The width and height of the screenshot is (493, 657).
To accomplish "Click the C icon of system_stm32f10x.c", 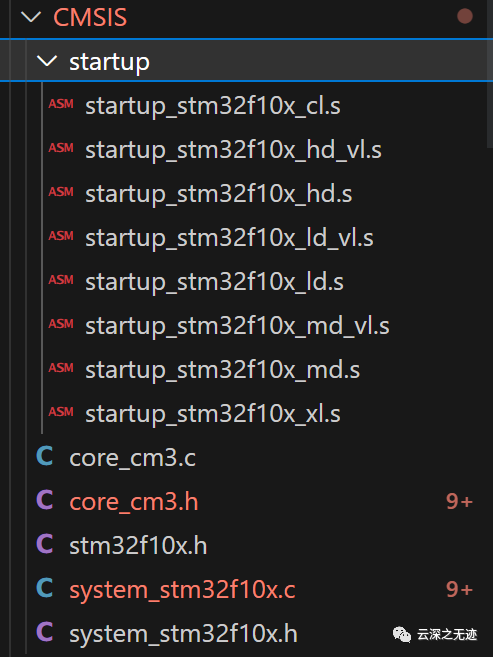I will [x=45, y=588].
